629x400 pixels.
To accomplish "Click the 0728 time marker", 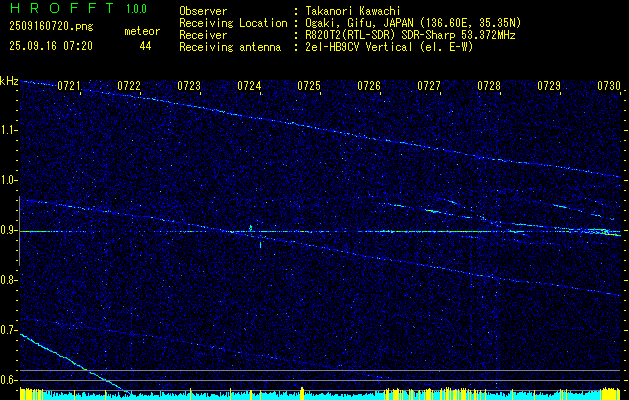I will [489, 87].
